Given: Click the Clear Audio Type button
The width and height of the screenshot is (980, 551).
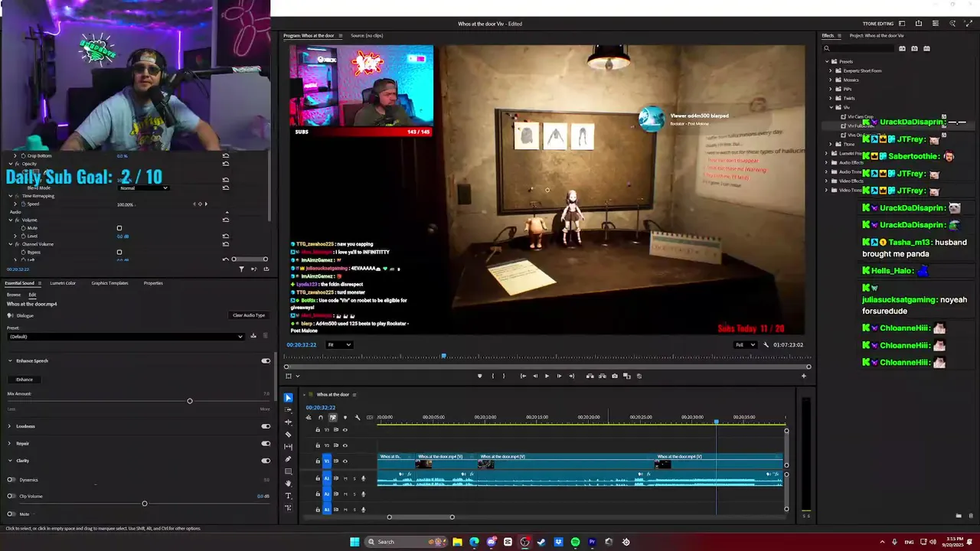Looking at the screenshot, I should click(x=249, y=315).
